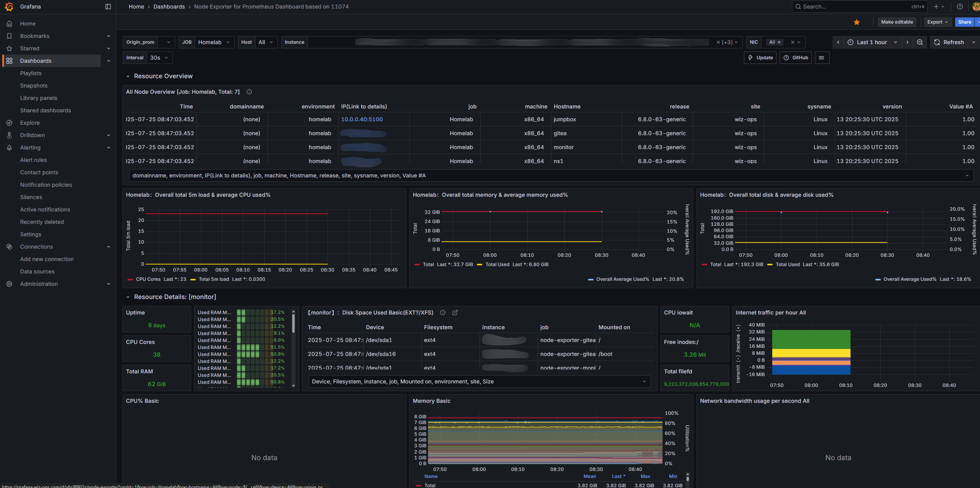Click the Alerting bell icon
The height and width of the screenshot is (488, 980).
9,148
